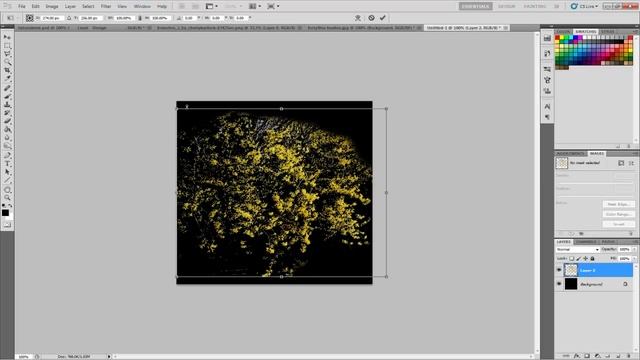Hide the Background layer eye icon

click(x=559, y=284)
